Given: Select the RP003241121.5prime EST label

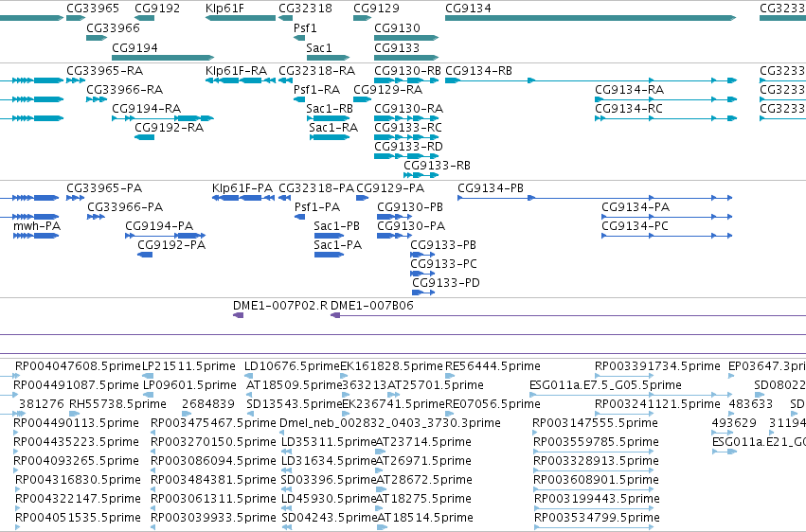Looking at the screenshot, I should [657, 404].
